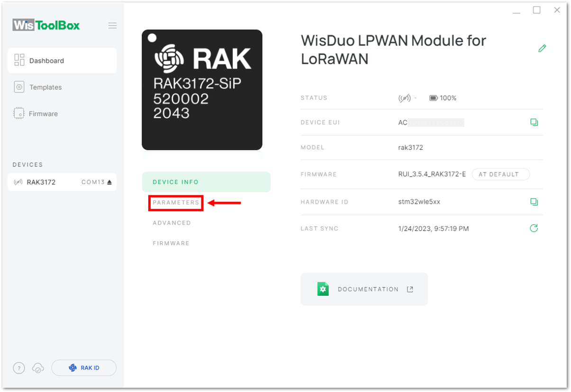Eject the RAK3172 device from COM13
This screenshot has height=392, width=571.
tap(109, 182)
